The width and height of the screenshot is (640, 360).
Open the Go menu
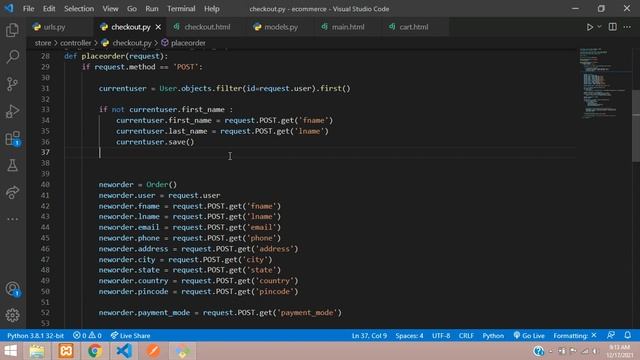click(131, 9)
